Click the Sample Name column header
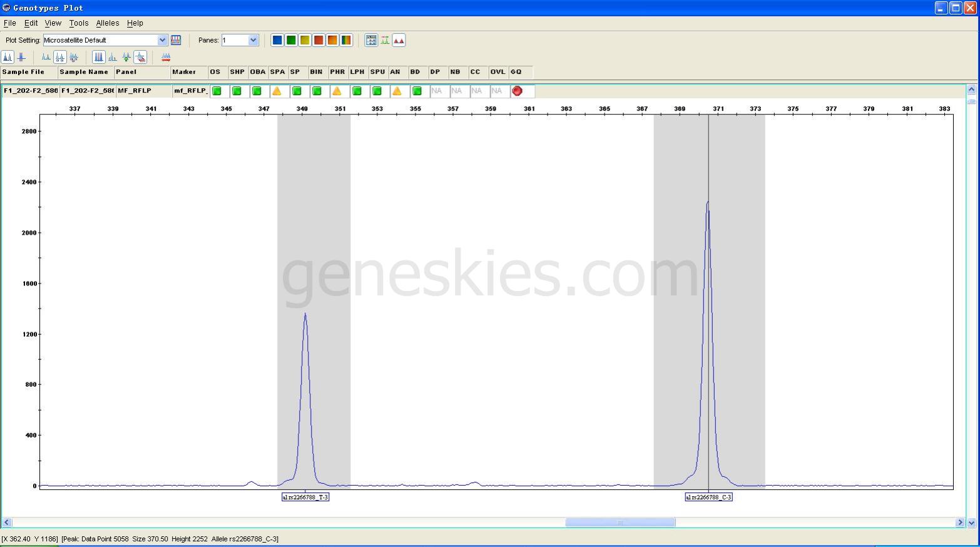The height and width of the screenshot is (547, 980). [x=84, y=72]
